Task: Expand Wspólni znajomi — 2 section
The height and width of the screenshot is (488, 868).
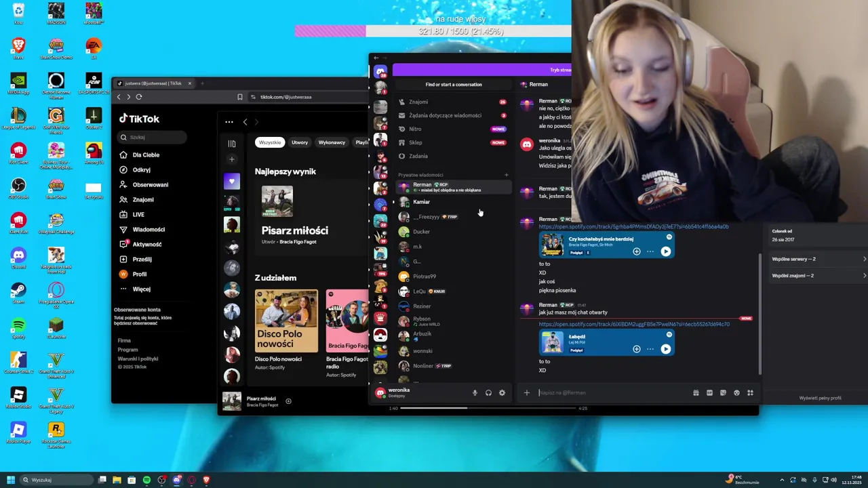Action: point(818,275)
